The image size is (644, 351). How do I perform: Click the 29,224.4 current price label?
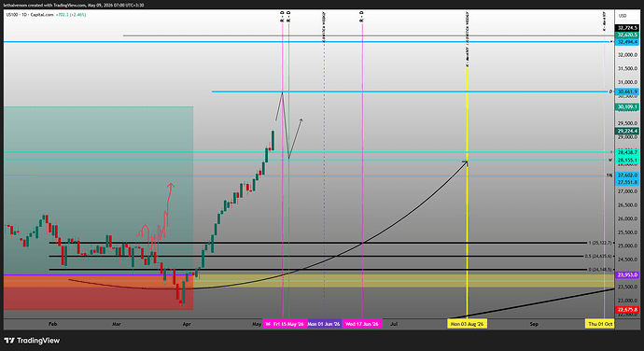[627, 131]
